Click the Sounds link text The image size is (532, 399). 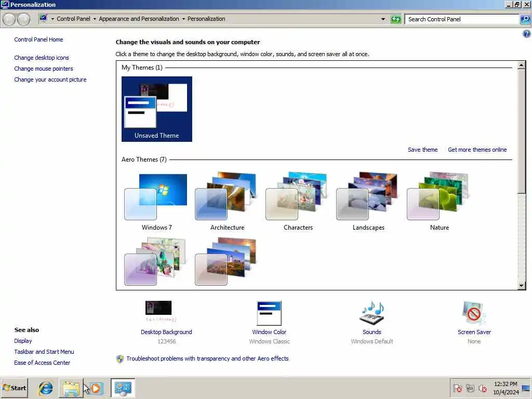coord(372,332)
